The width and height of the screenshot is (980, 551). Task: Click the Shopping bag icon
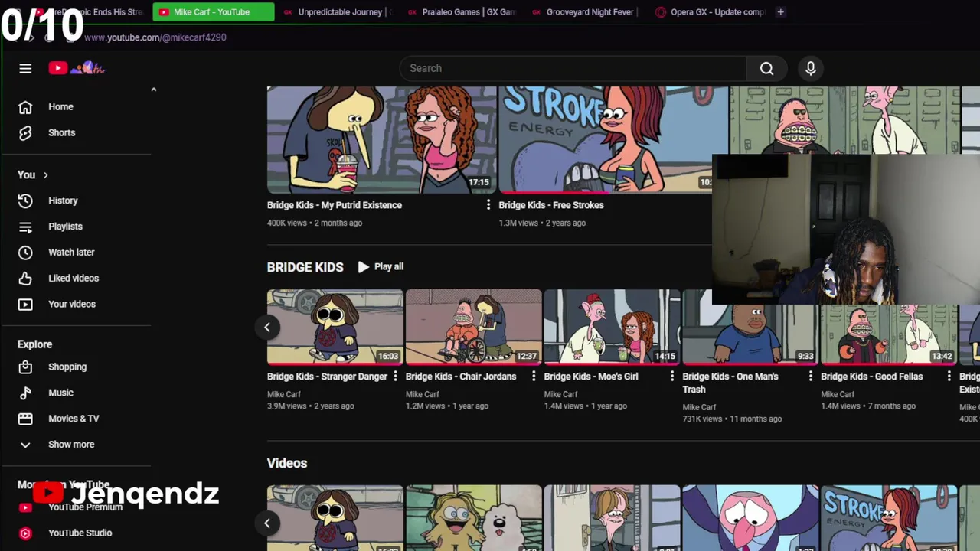[25, 367]
